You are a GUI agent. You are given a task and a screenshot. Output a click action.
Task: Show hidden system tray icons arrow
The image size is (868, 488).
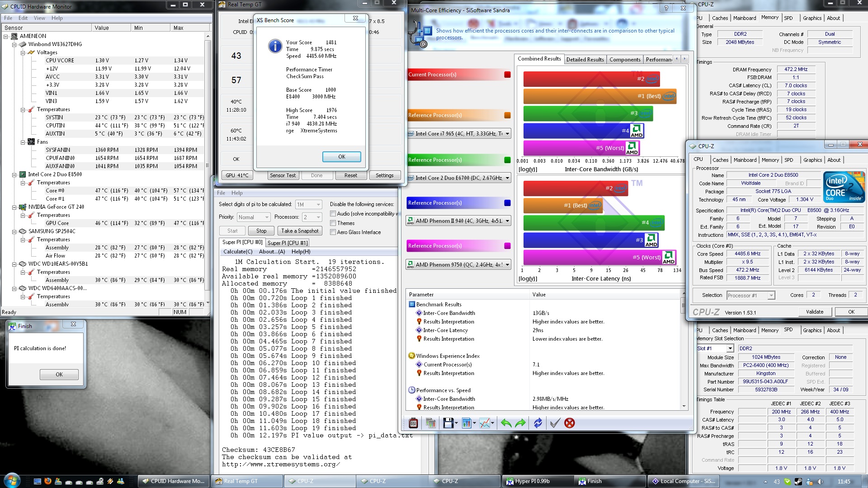(x=766, y=482)
